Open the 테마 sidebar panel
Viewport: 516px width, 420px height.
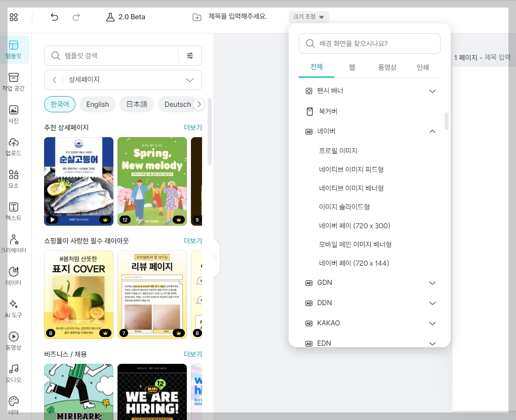click(14, 405)
